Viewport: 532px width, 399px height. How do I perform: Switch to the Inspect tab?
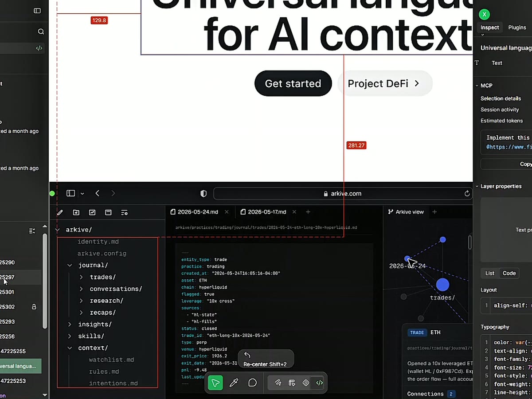490,27
